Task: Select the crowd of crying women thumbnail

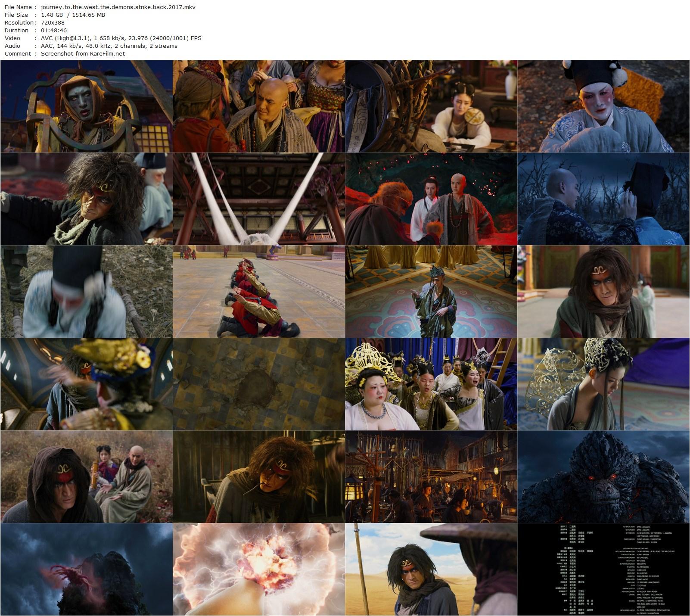Action: (x=431, y=384)
